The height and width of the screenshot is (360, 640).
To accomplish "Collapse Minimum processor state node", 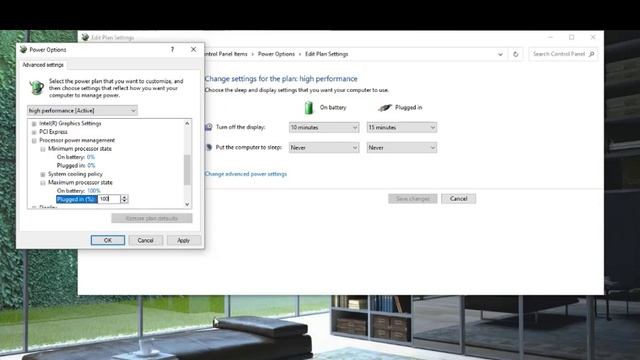I will (43, 149).
